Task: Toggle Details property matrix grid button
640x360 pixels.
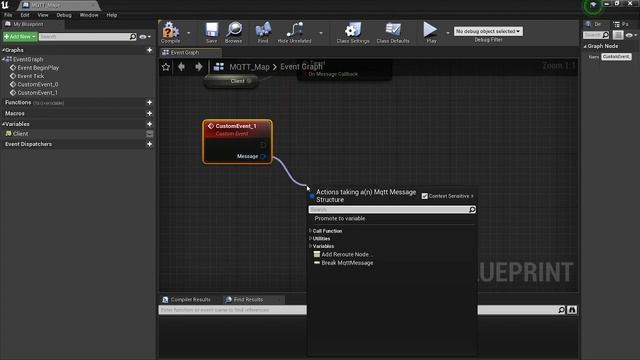Action: [618, 35]
